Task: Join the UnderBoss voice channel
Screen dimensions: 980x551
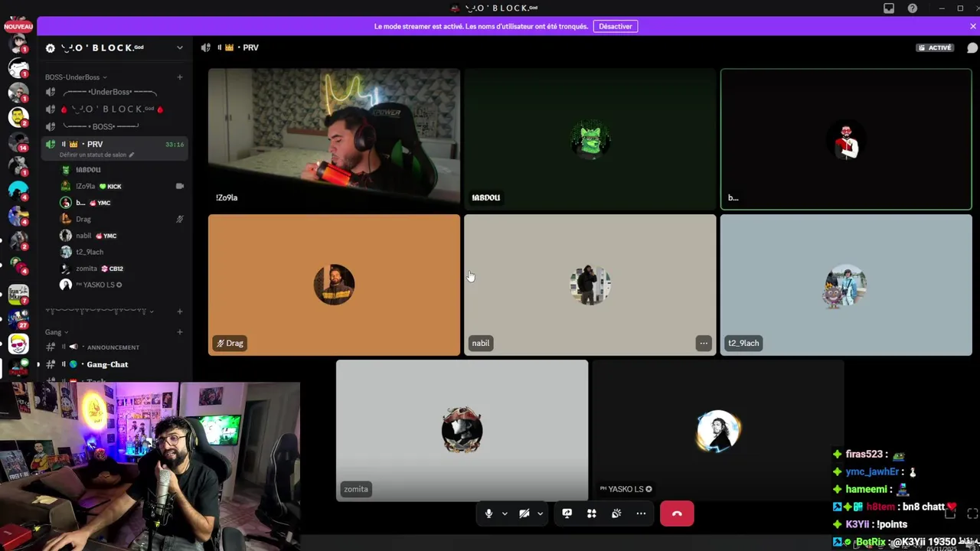Action: tap(115, 92)
